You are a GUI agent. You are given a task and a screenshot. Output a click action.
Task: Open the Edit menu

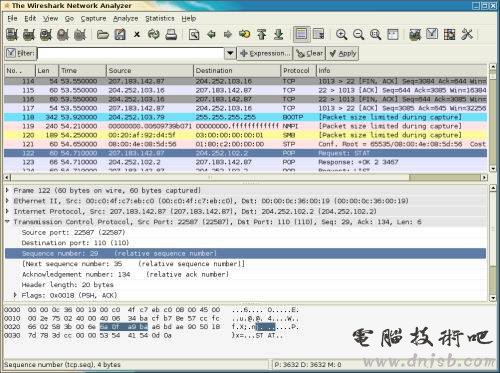pos(30,18)
